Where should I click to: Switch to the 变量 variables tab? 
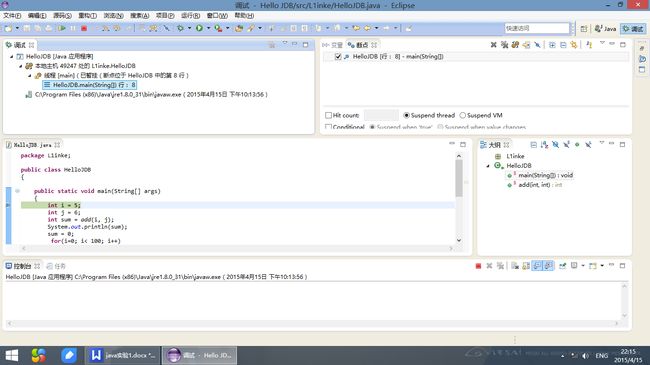pyautogui.click(x=333, y=45)
